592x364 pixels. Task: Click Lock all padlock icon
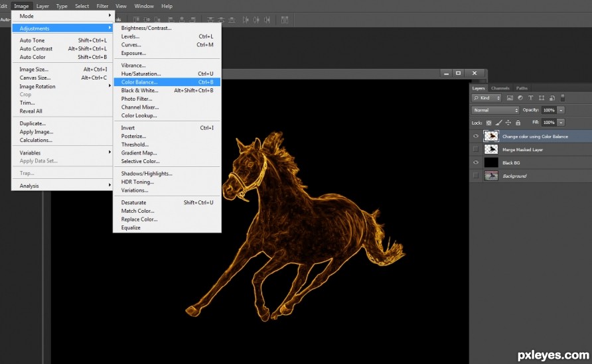[518, 123]
